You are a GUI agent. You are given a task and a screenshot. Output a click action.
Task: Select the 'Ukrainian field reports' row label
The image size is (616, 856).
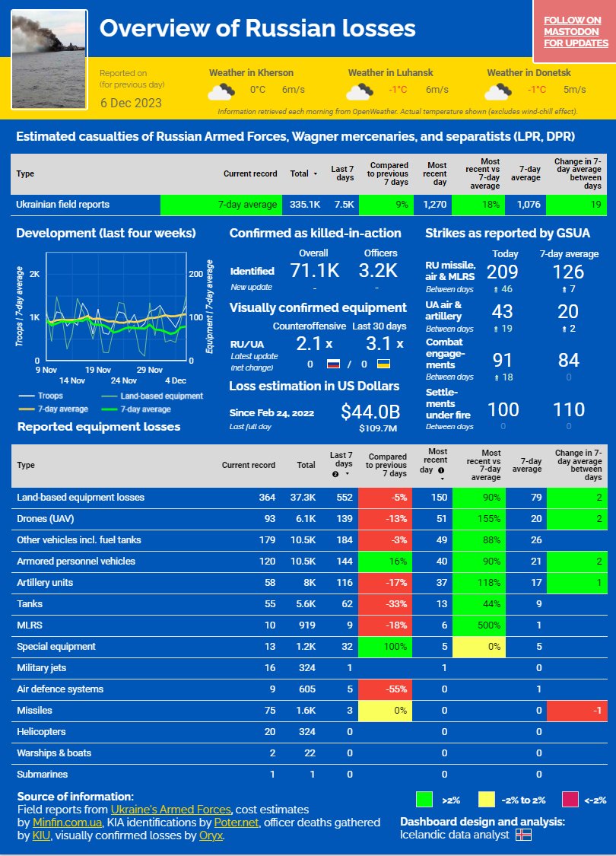pos(63,205)
